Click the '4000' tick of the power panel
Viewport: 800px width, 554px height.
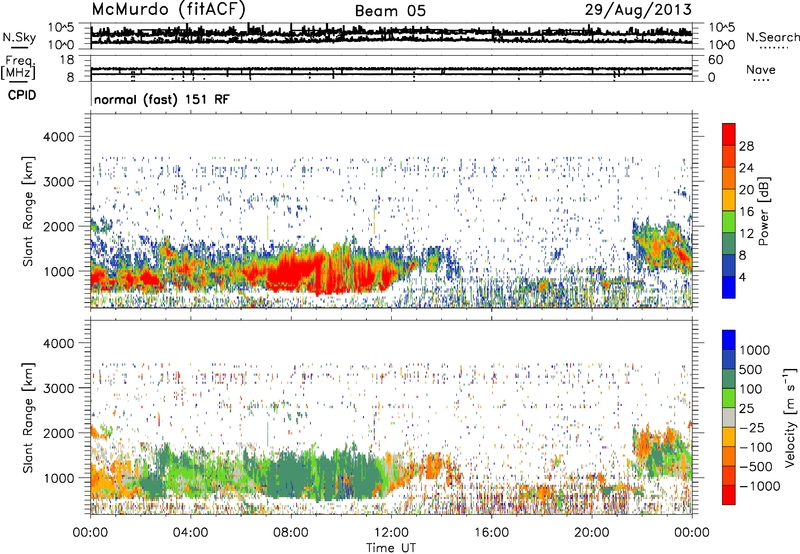click(59, 137)
